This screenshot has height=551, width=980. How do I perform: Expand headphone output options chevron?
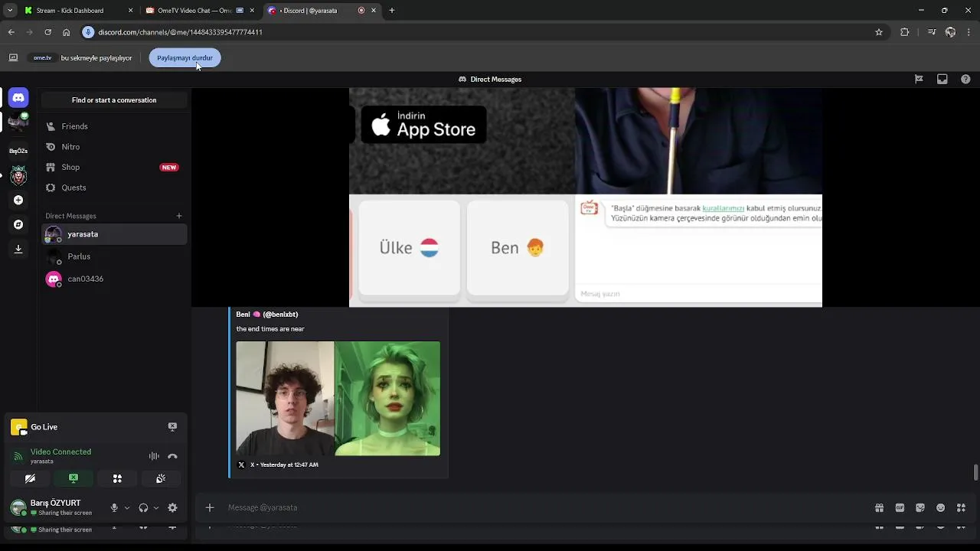156,507
